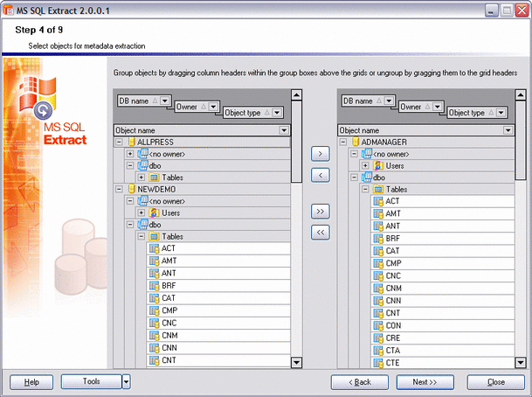
Task: Collapse the NEWDEMO database node
Action: tap(119, 189)
